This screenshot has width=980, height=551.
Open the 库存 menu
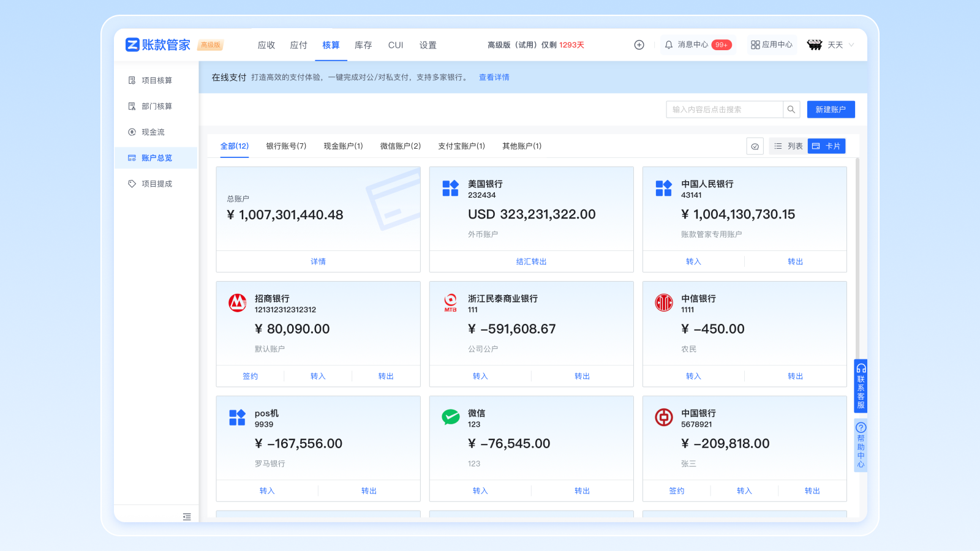363,45
